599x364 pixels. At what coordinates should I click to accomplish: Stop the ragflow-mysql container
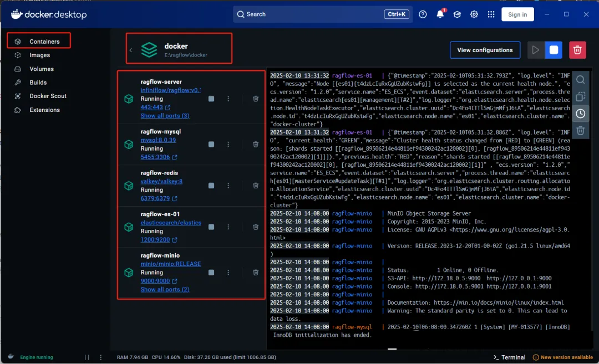[x=211, y=144]
